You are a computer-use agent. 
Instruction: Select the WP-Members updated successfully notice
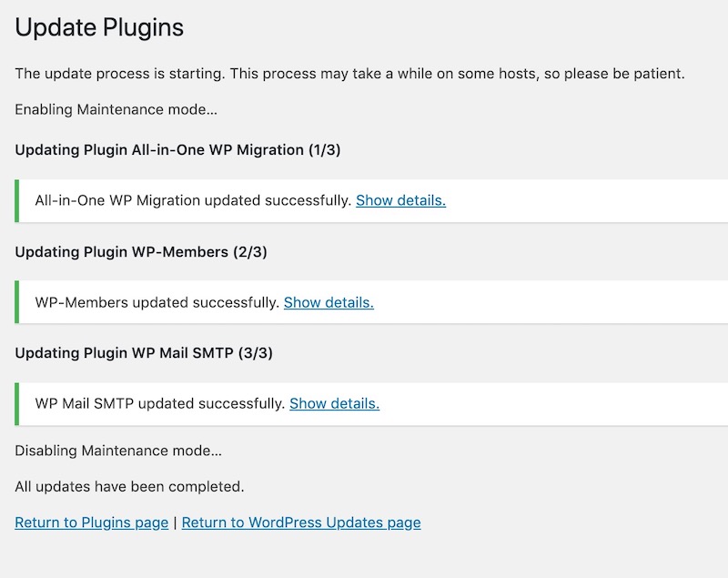(371, 302)
